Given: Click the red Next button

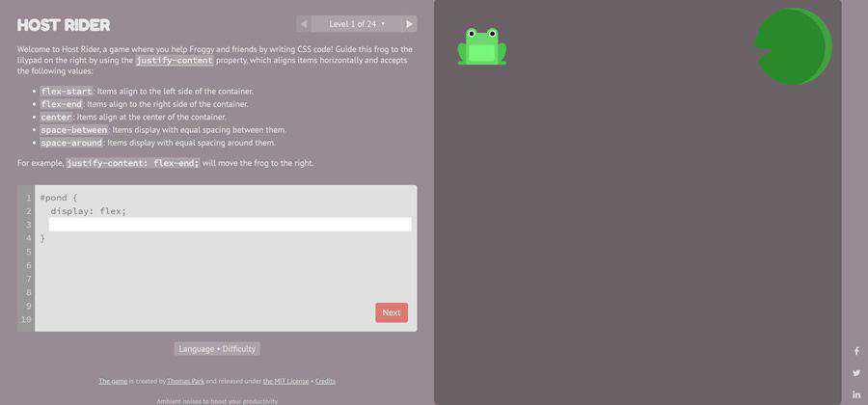Looking at the screenshot, I should pyautogui.click(x=392, y=312).
